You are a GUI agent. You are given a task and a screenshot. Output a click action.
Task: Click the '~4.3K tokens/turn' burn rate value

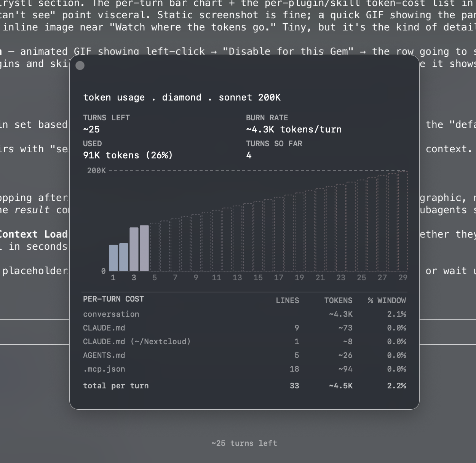(x=294, y=129)
